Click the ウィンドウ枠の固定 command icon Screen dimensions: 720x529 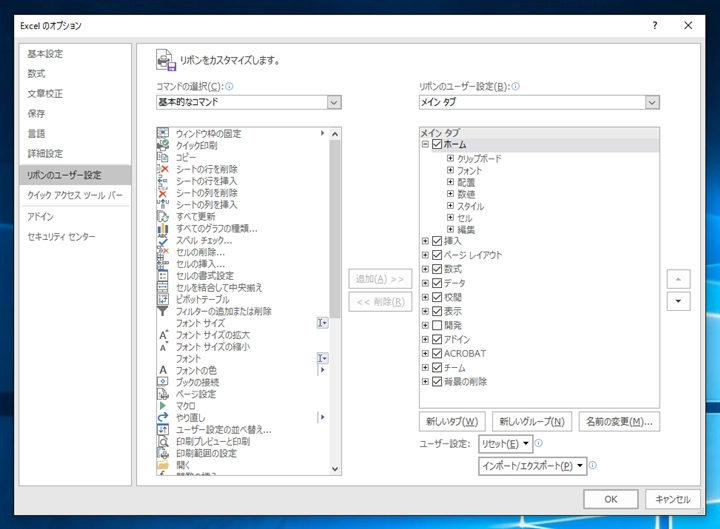pyautogui.click(x=163, y=133)
